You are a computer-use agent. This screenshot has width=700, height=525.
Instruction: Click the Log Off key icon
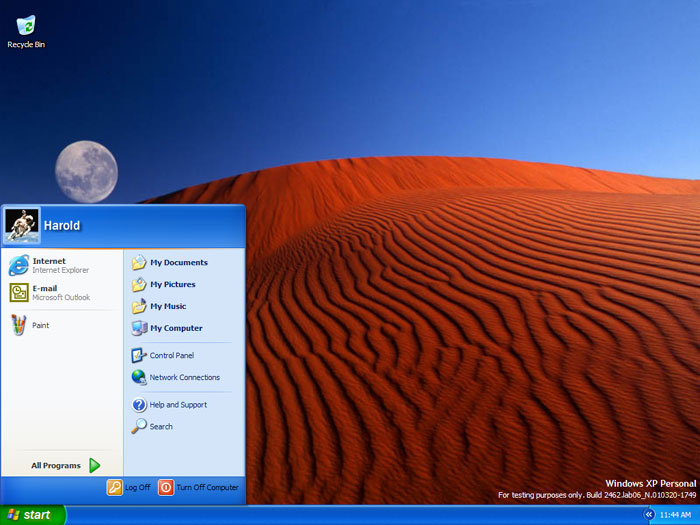(114, 487)
